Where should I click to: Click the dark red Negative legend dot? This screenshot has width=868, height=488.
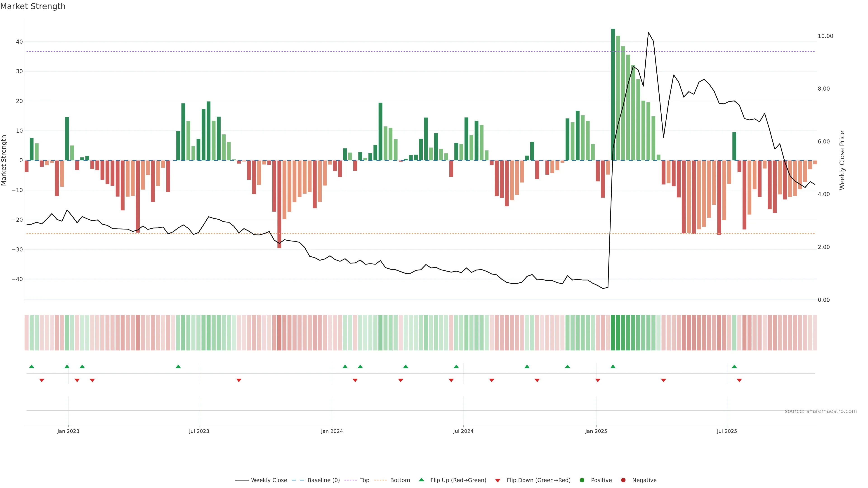623,480
